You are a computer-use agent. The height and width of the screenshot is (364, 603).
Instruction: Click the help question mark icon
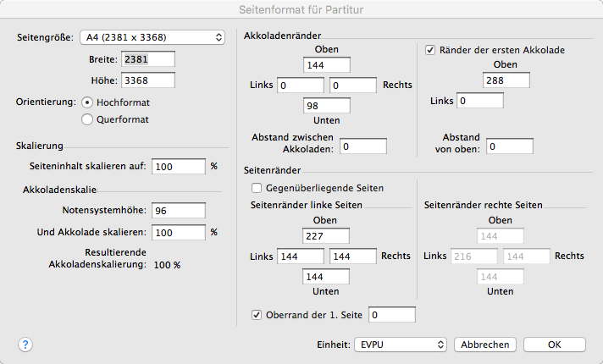click(x=25, y=345)
